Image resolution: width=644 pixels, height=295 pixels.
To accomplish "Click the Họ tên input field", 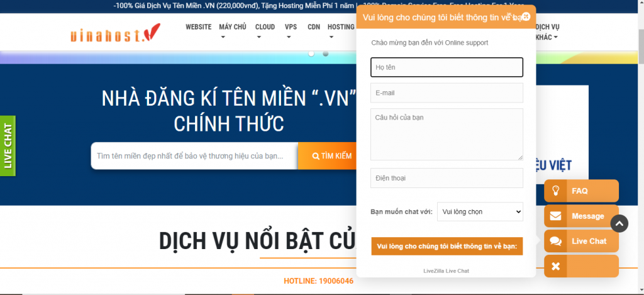I will [x=447, y=67].
